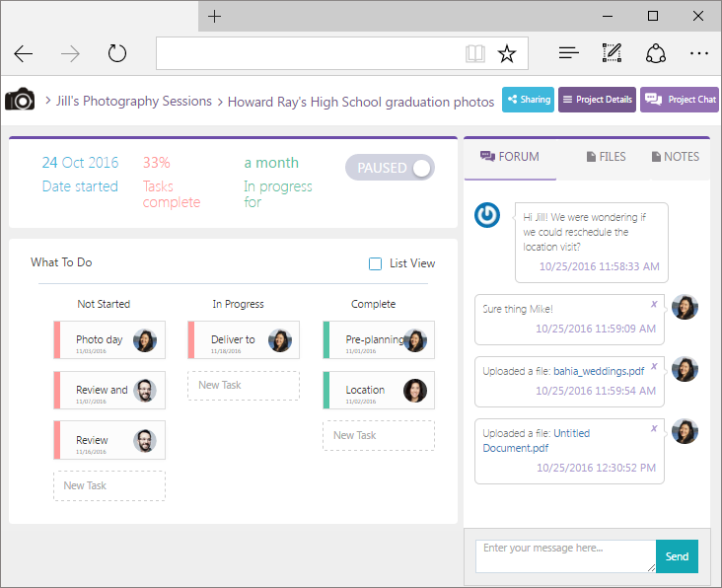Delete the 'Sure thing Mike!' message x
This screenshot has height=588, width=722.
[x=654, y=304]
